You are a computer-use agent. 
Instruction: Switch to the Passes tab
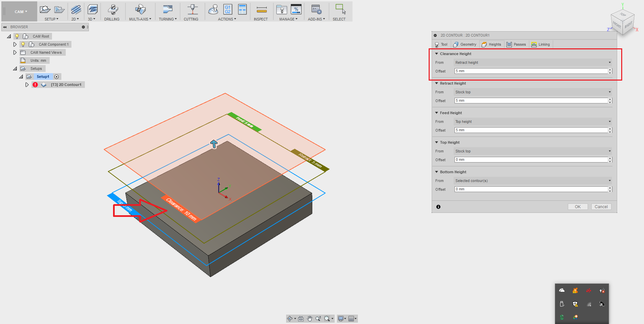tap(517, 44)
